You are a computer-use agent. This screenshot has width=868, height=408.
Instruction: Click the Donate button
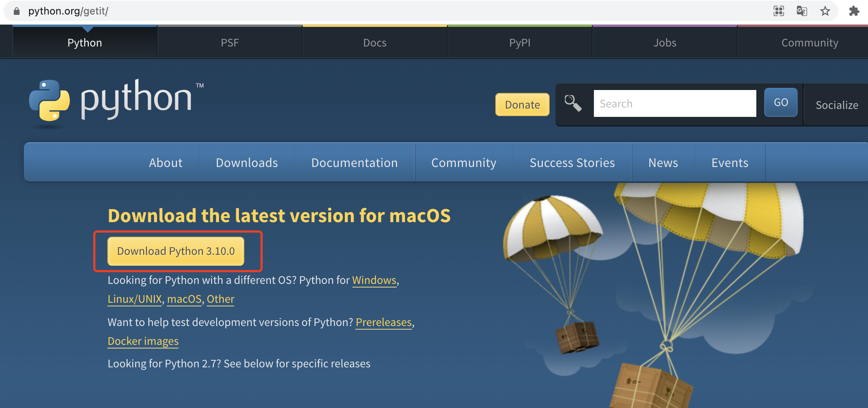pos(522,105)
